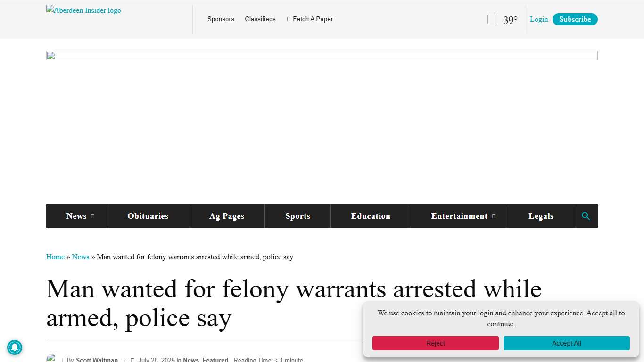Click the Fetch A Paper icon
The image size is (644, 362).
click(x=289, y=19)
